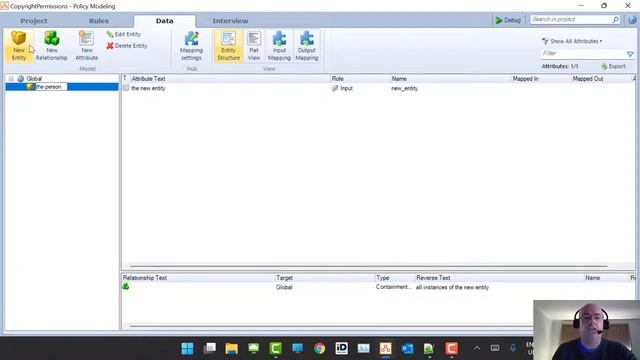Add a New Relationship
The image size is (640, 360).
click(x=51, y=46)
